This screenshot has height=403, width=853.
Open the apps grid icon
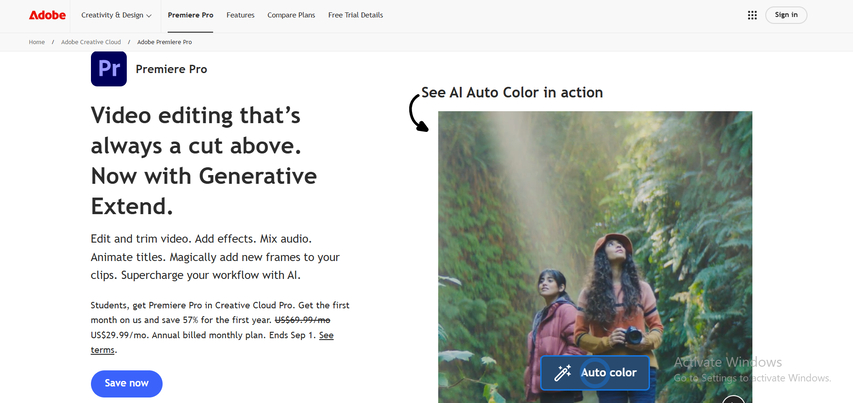[x=752, y=15]
